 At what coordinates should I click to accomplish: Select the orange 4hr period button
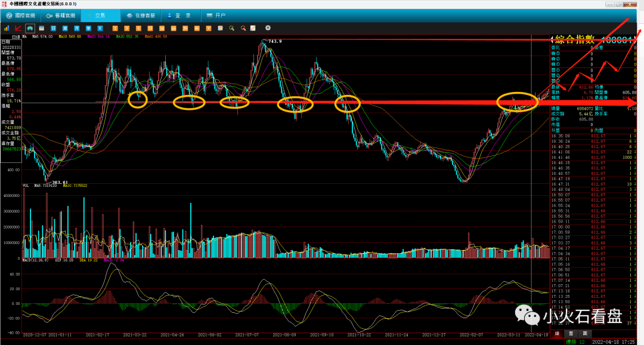coord(197,29)
